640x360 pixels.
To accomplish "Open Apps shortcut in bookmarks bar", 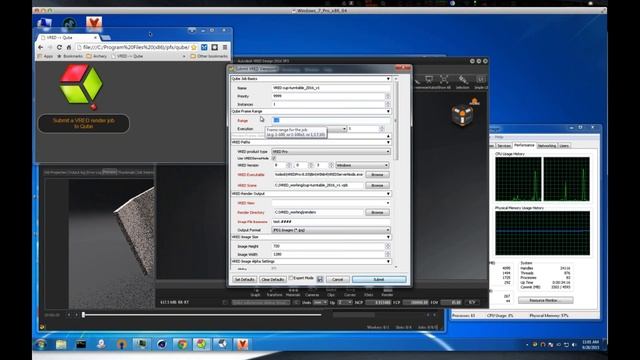I will click(x=45, y=56).
